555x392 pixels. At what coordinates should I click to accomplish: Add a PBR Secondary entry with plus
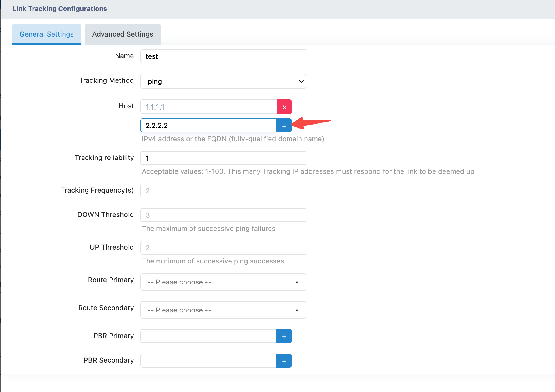coord(284,361)
